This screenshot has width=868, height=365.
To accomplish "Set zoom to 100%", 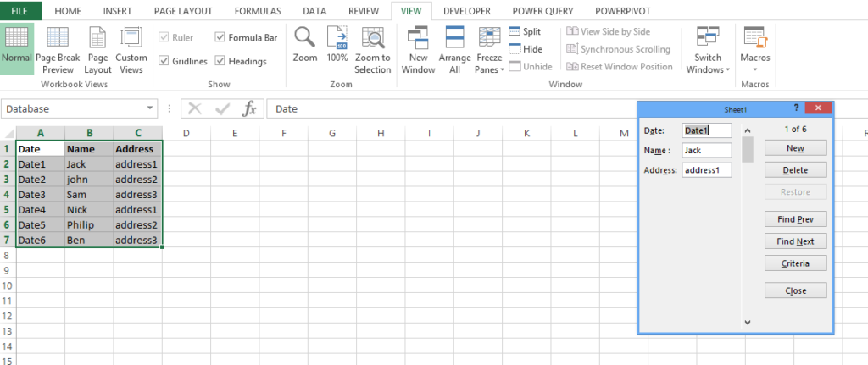I will [x=337, y=44].
